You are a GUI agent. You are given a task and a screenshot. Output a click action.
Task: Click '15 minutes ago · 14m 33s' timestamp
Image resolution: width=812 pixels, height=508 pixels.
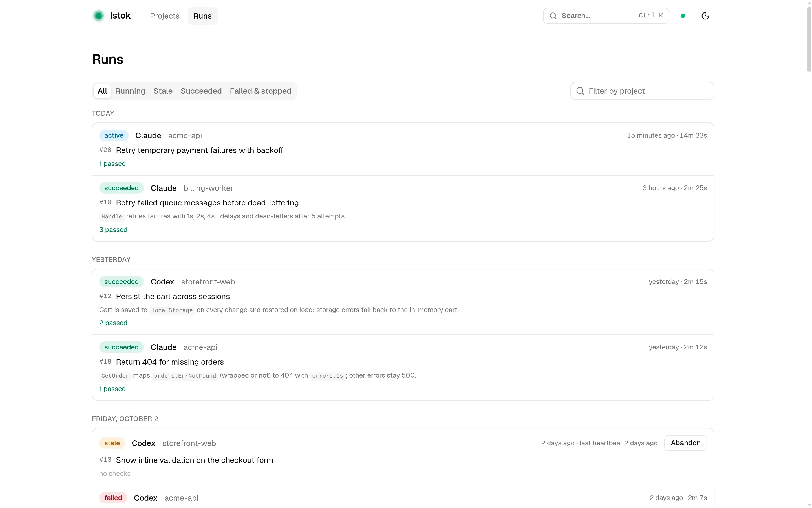pos(667,135)
